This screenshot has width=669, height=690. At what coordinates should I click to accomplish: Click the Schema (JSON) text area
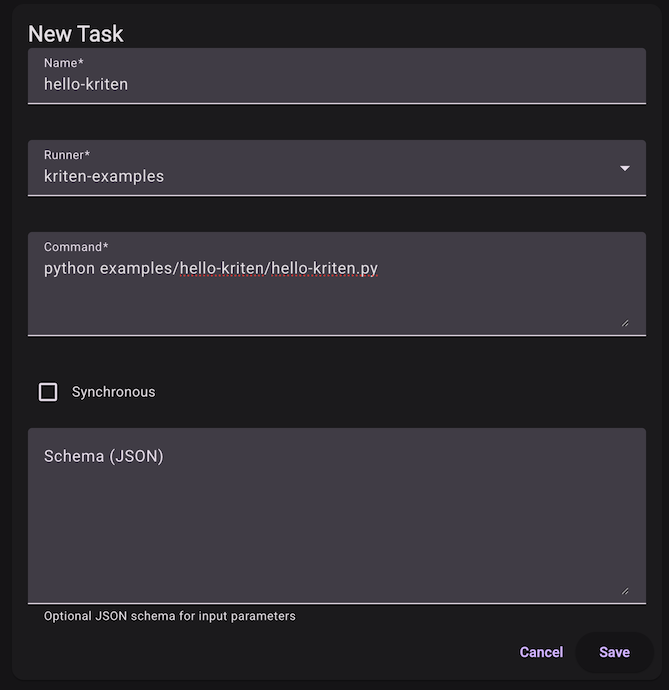tap(337, 515)
